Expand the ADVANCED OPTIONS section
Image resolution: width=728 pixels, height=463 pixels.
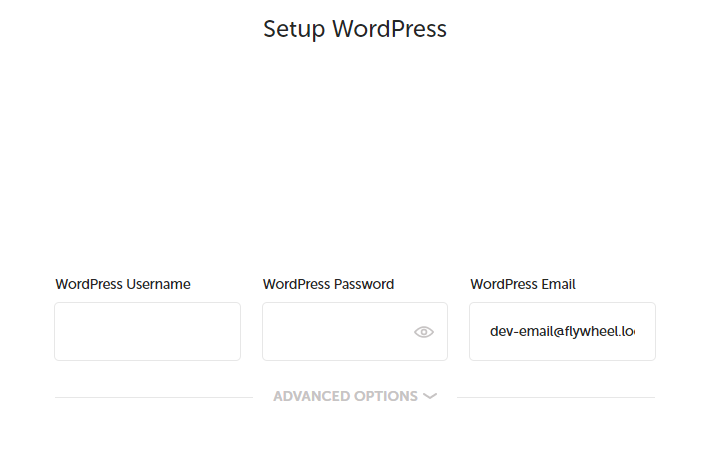(355, 396)
